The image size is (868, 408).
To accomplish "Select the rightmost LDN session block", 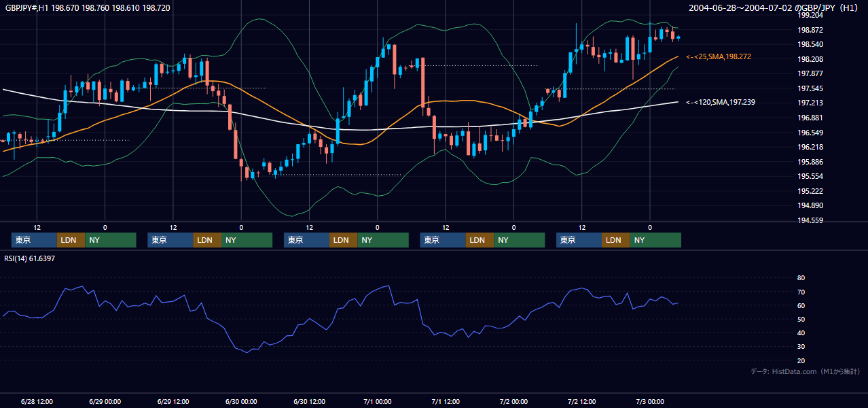I will [615, 240].
